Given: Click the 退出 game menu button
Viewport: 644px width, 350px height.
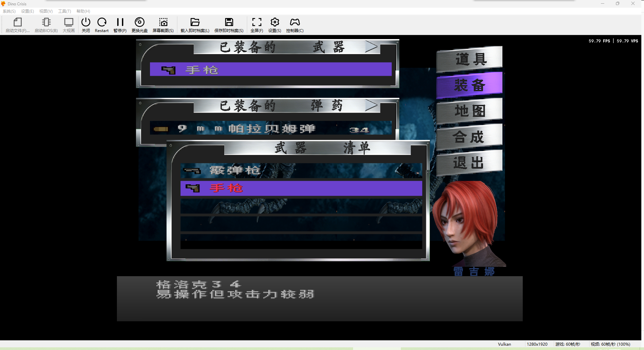Looking at the screenshot, I should click(x=469, y=163).
